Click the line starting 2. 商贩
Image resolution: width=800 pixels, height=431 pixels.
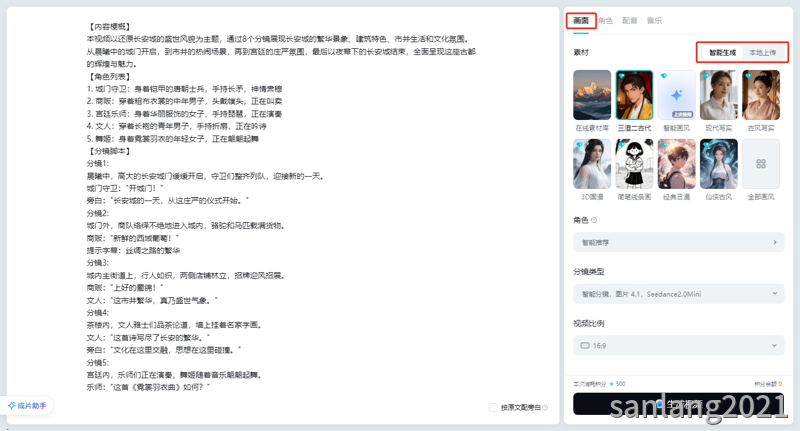tap(184, 101)
